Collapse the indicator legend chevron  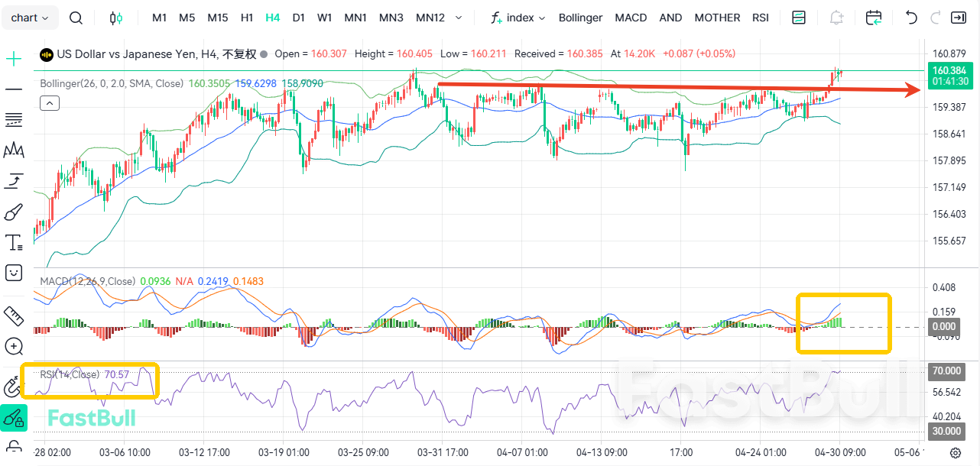point(49,103)
